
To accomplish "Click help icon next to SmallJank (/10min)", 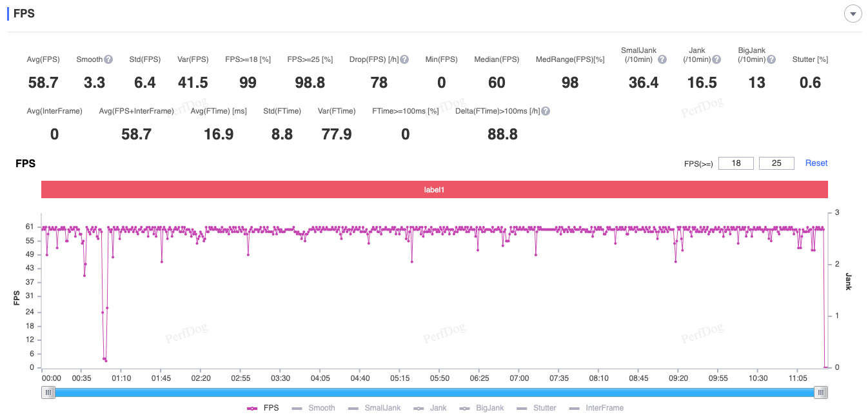I will pos(662,59).
